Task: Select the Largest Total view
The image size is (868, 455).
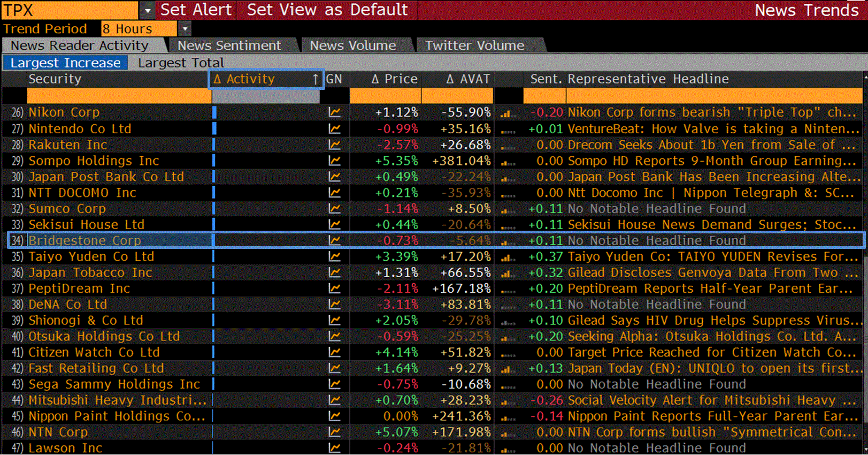Action: (181, 63)
